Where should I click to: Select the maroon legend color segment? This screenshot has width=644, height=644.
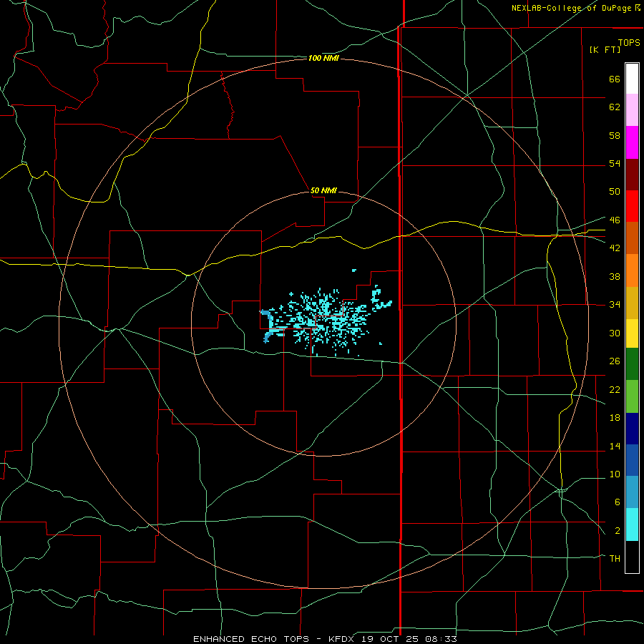[x=632, y=174]
